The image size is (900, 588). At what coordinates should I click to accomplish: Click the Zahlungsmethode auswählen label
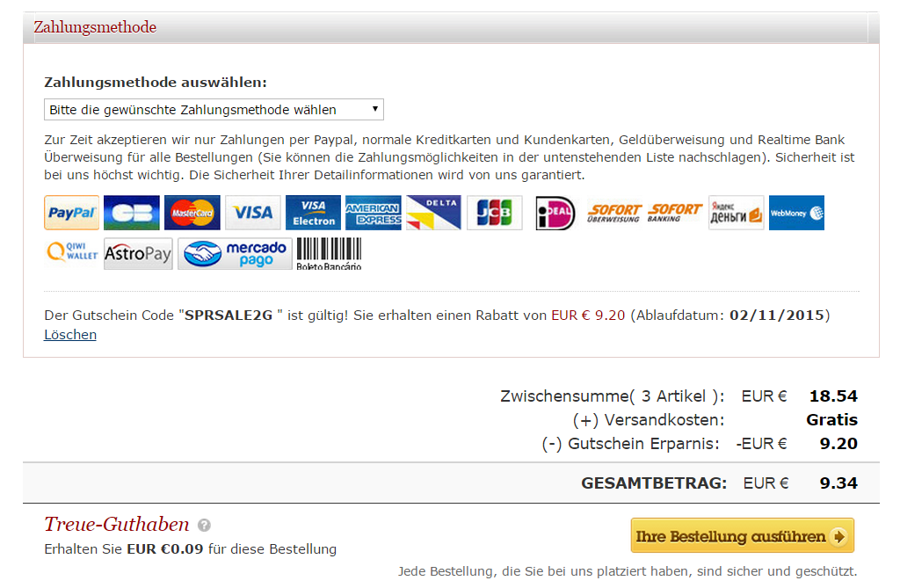[x=156, y=82]
